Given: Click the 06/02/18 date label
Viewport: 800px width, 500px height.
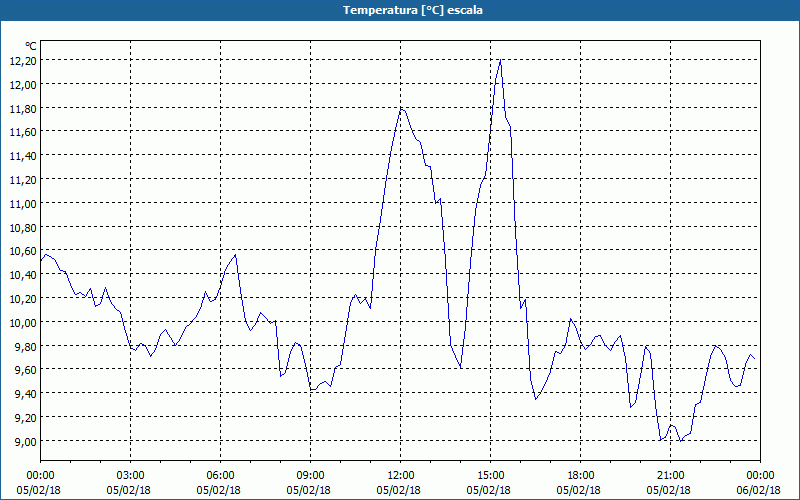Looking at the screenshot, I should coord(759,490).
